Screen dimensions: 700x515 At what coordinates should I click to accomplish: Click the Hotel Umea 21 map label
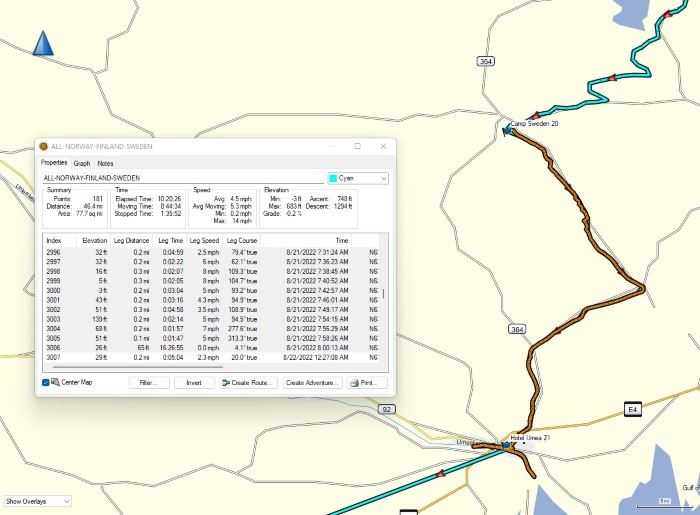tap(530, 438)
